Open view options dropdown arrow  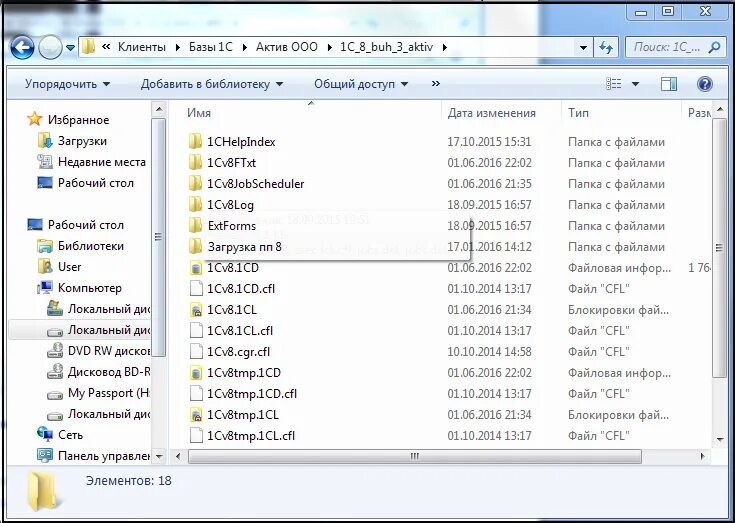click(636, 84)
